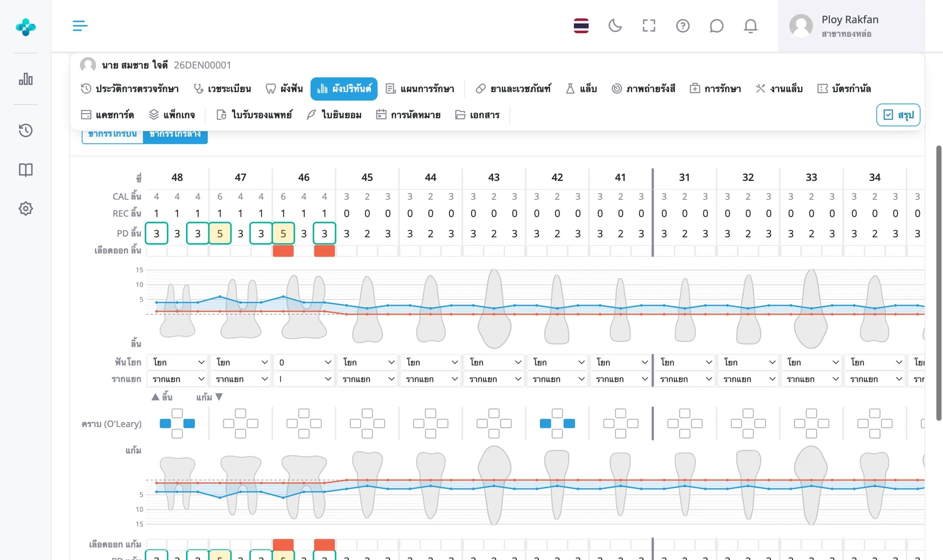
Task: Switch to ผังฟัน tab
Action: pos(284,89)
